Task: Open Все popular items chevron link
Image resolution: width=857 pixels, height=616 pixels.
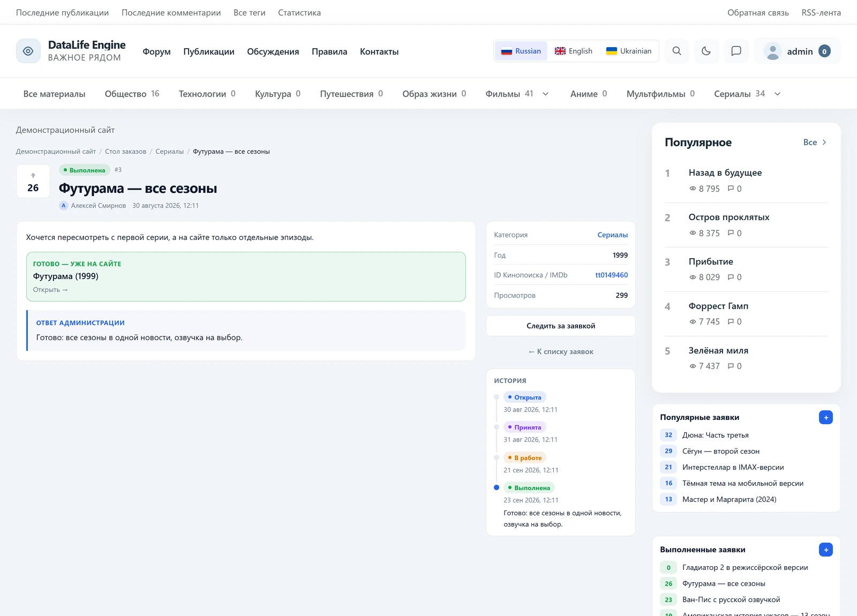Action: click(x=815, y=142)
